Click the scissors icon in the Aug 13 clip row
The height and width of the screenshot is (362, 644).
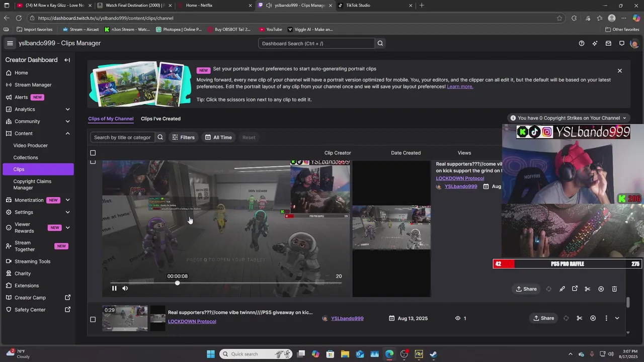coord(579,318)
